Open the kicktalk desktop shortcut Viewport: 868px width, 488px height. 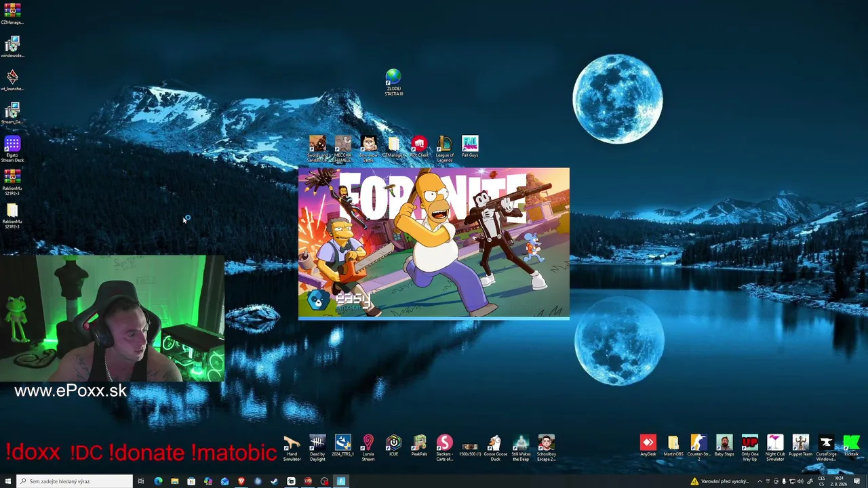pos(852,446)
